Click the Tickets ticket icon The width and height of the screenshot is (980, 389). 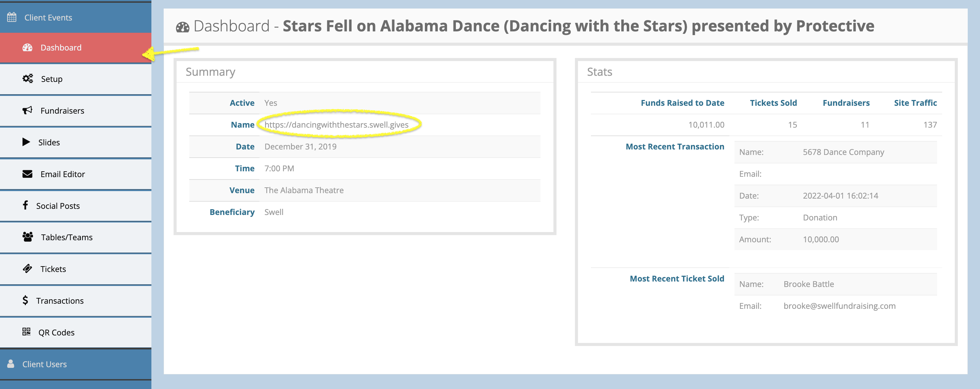[27, 269]
